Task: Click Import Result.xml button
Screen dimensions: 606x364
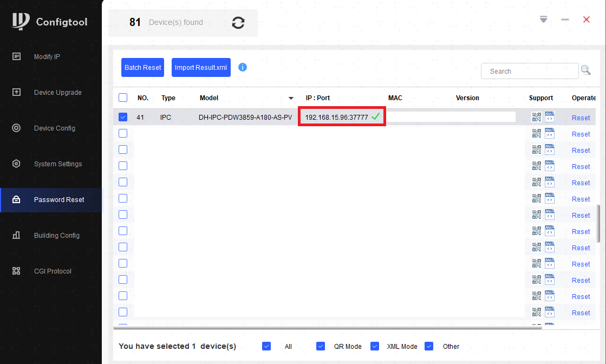Action: pyautogui.click(x=201, y=67)
